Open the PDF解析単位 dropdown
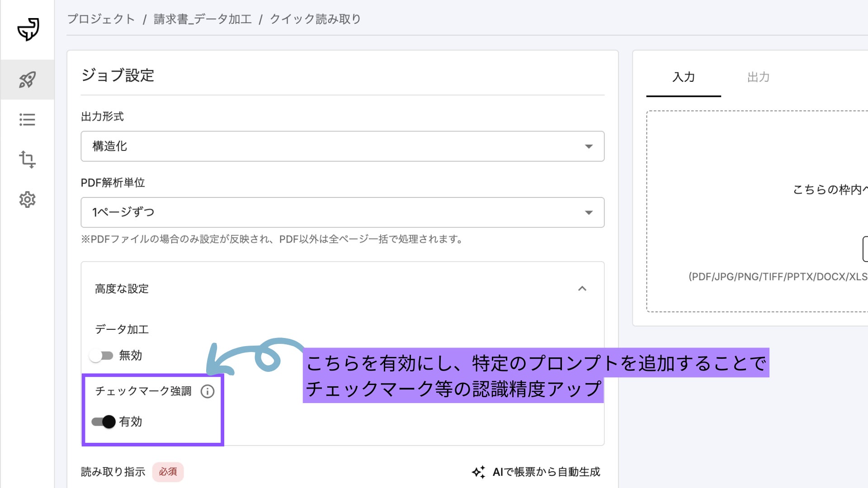The height and width of the screenshot is (488, 868). tap(342, 212)
